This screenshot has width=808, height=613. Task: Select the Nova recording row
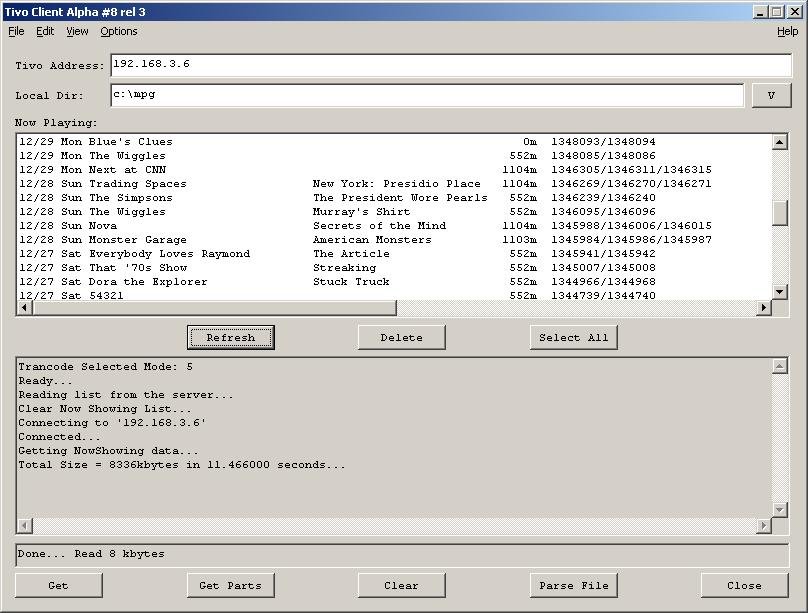394,226
